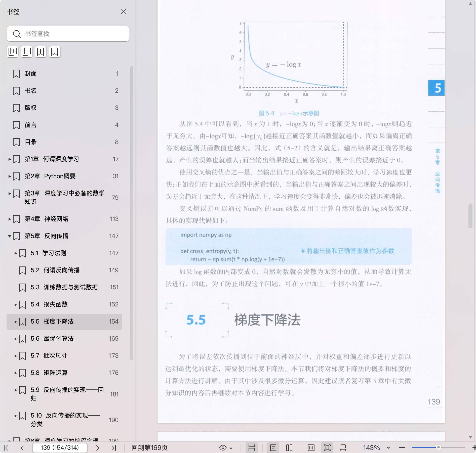Toggle fit-page-to-window mode
Screen dimensions: 476x453
327,448
